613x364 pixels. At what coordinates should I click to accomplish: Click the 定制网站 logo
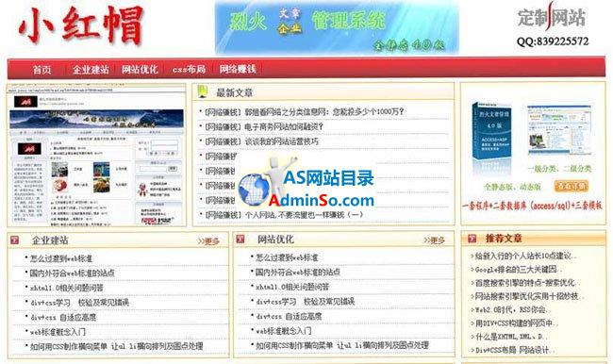[x=552, y=18]
